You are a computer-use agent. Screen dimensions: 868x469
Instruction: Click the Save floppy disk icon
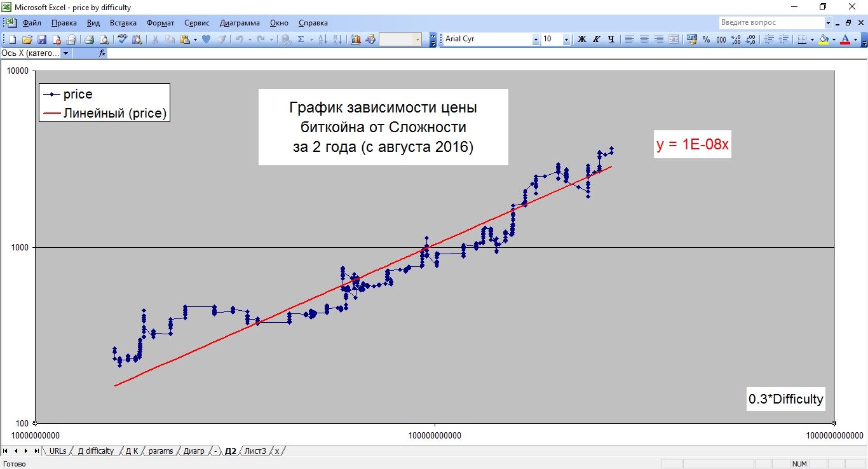coord(42,39)
